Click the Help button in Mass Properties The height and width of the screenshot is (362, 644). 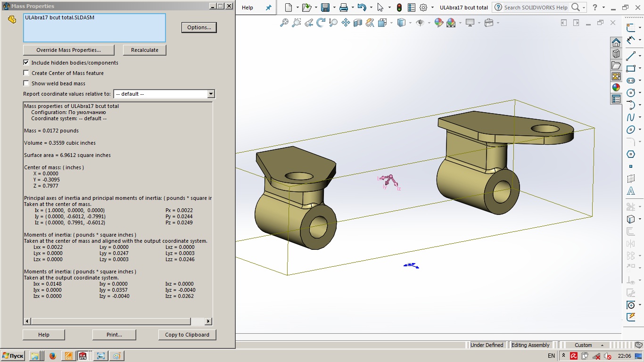tap(44, 335)
